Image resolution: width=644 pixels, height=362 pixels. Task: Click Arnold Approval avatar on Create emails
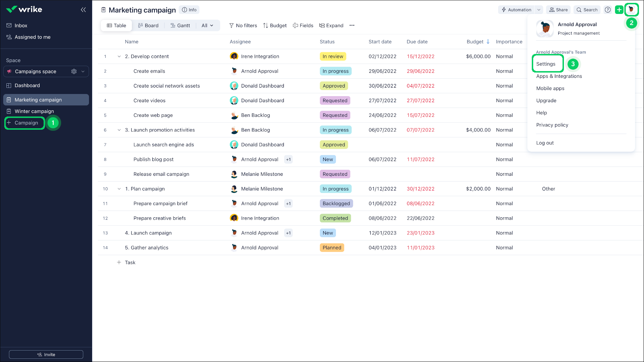(x=234, y=71)
